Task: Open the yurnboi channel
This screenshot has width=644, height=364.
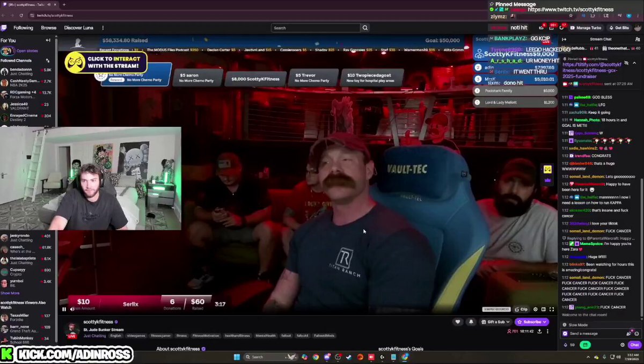Action: coord(26,283)
